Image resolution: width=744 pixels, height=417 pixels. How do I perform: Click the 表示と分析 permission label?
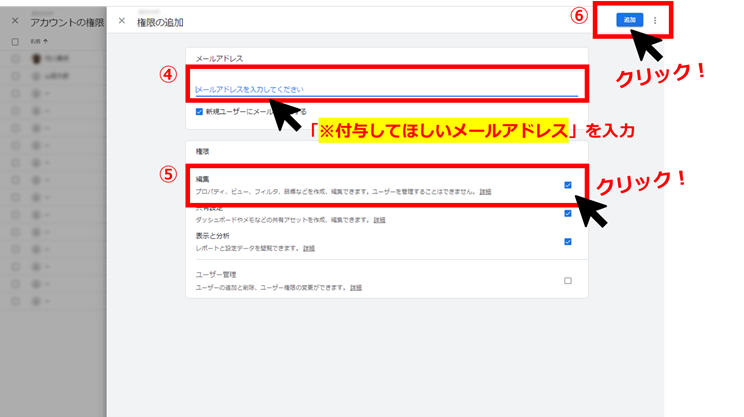[212, 236]
